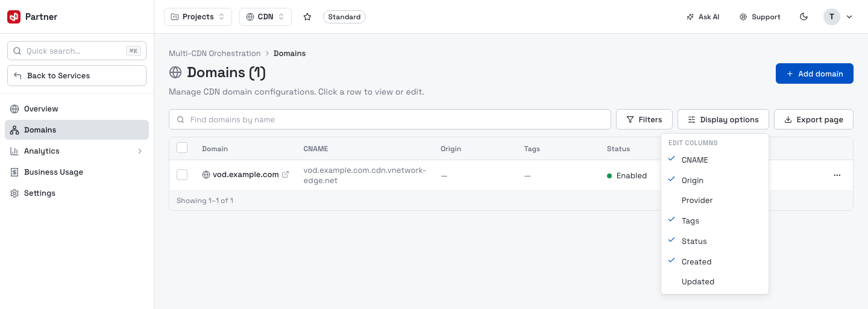The width and height of the screenshot is (868, 309).
Task: Click the Partner logo icon
Action: coord(14,17)
